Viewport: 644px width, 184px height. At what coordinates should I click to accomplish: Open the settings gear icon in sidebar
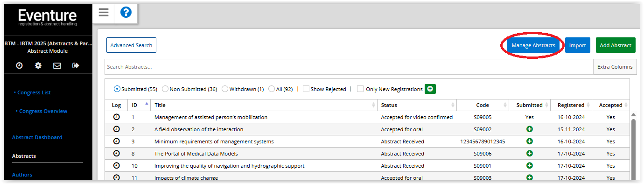point(38,66)
